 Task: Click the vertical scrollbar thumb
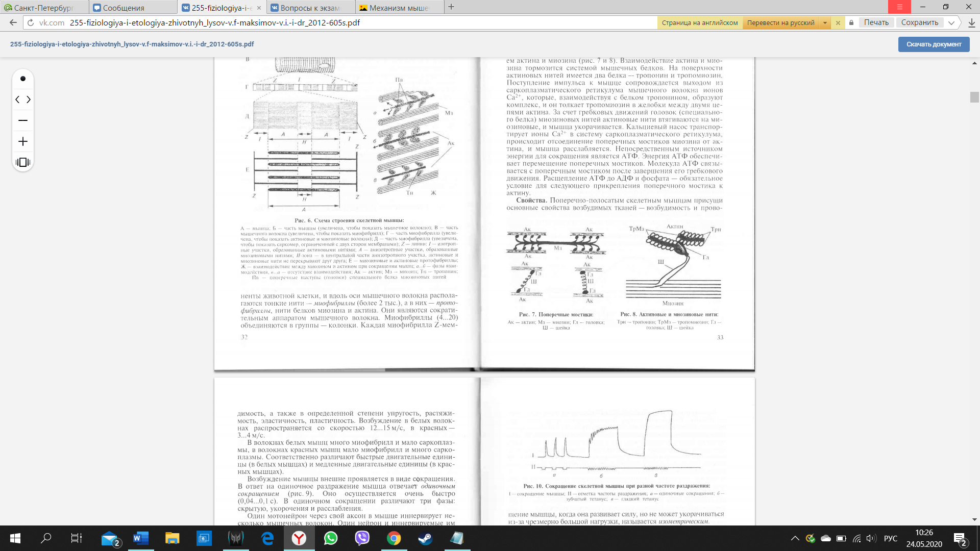point(974,97)
